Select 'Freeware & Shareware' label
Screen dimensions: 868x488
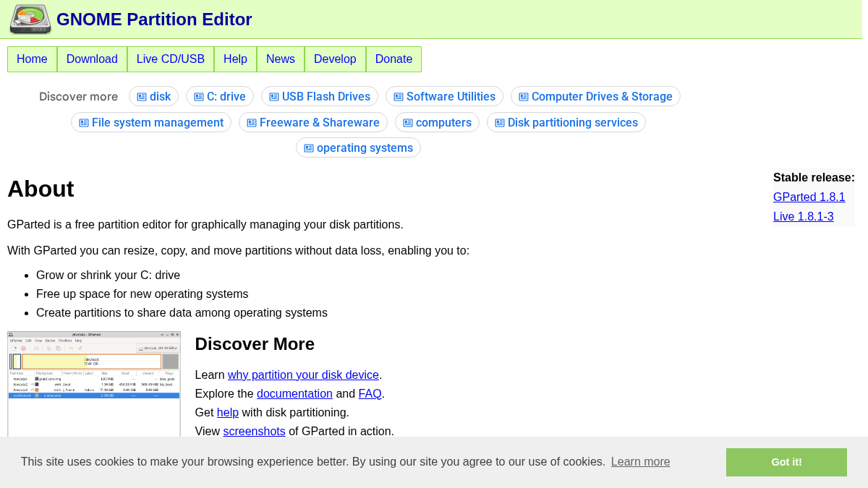pos(320,123)
